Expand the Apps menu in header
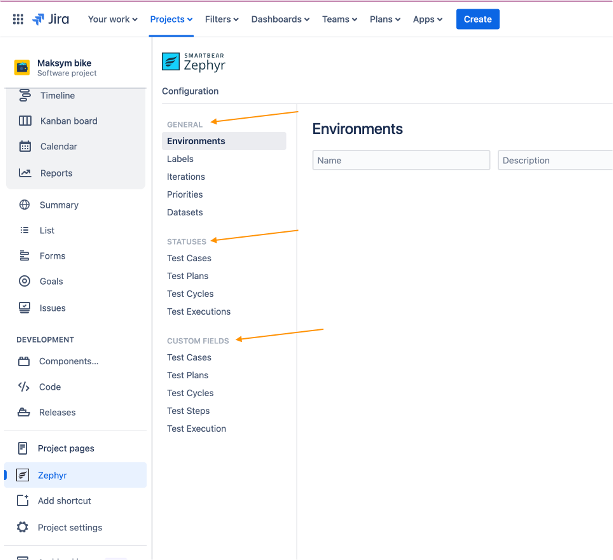 coord(428,19)
